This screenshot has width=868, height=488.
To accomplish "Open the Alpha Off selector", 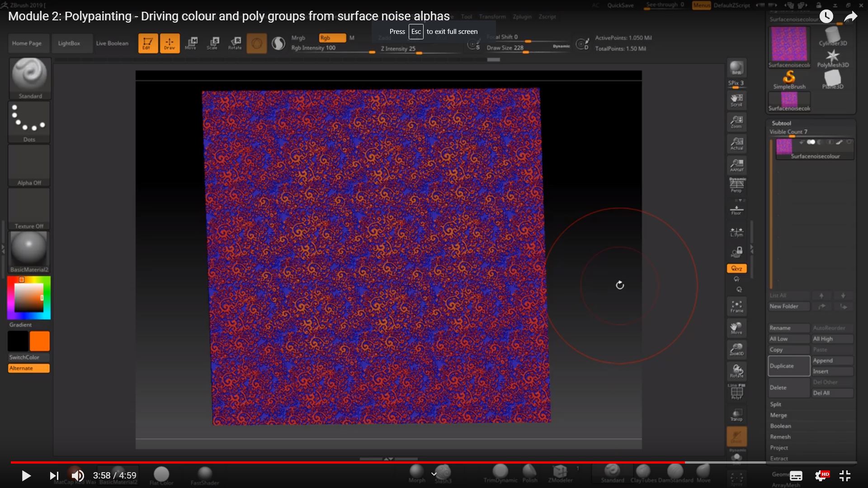I will [29, 165].
